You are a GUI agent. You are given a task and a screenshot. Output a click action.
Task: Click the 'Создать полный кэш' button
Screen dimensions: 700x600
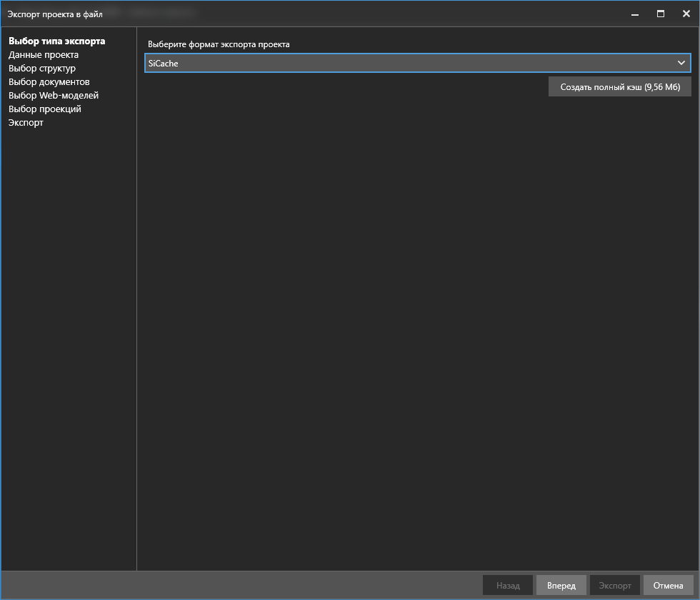coord(619,86)
